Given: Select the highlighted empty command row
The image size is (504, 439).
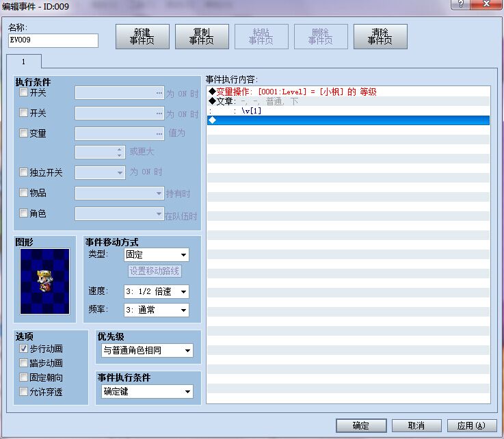Looking at the screenshot, I should [x=349, y=120].
